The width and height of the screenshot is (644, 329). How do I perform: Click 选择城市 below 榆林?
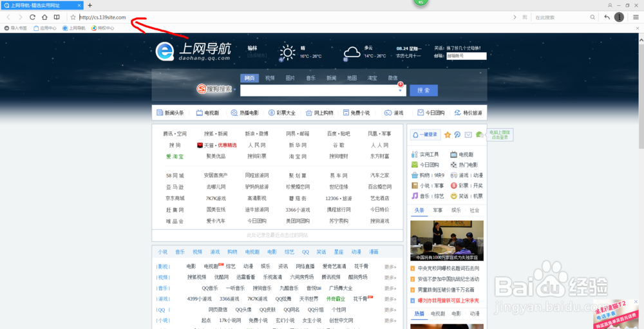point(257,55)
